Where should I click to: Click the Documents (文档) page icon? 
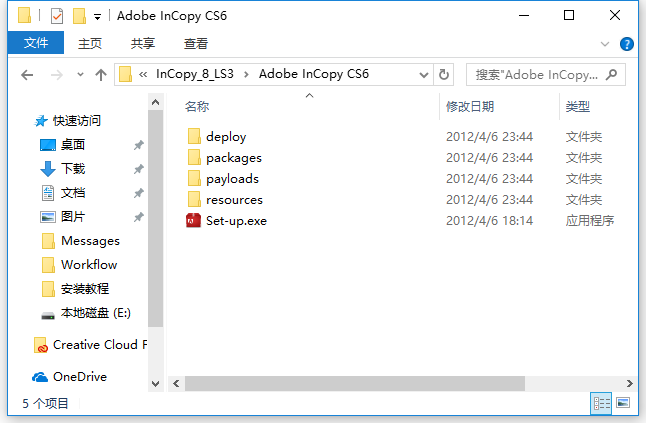tap(48, 193)
